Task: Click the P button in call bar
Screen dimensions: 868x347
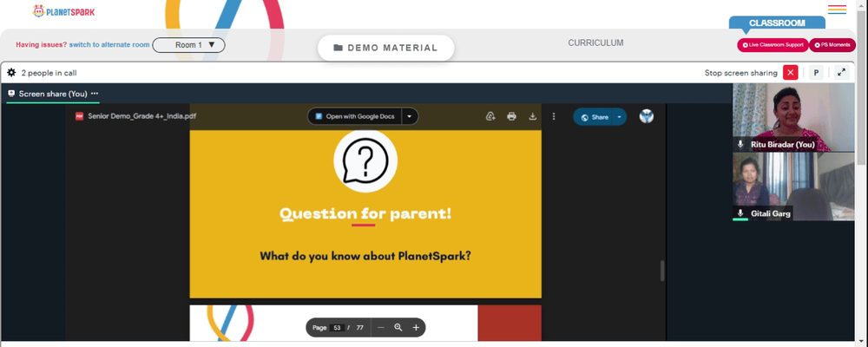Action: coord(816,73)
